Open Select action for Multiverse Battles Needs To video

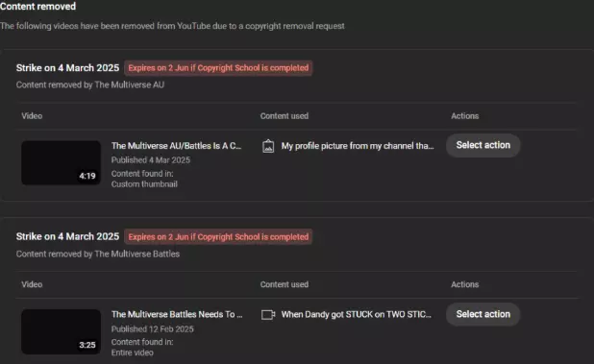point(483,314)
